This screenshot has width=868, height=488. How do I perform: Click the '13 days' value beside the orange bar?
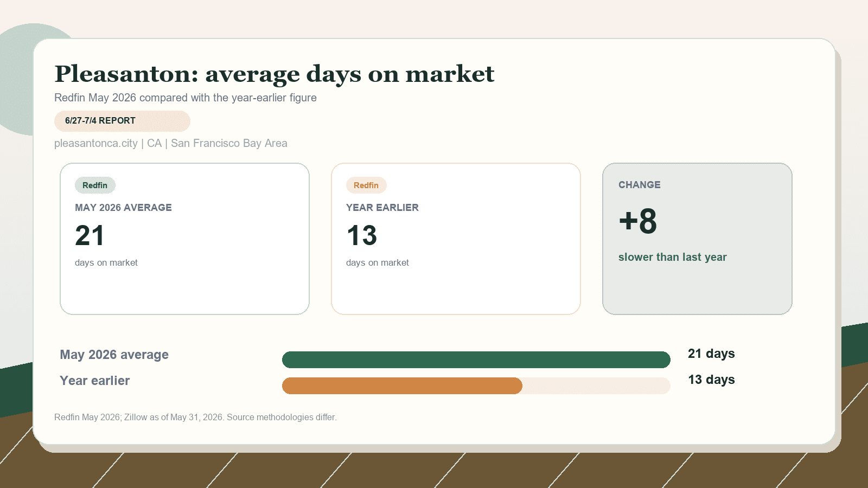(x=711, y=380)
